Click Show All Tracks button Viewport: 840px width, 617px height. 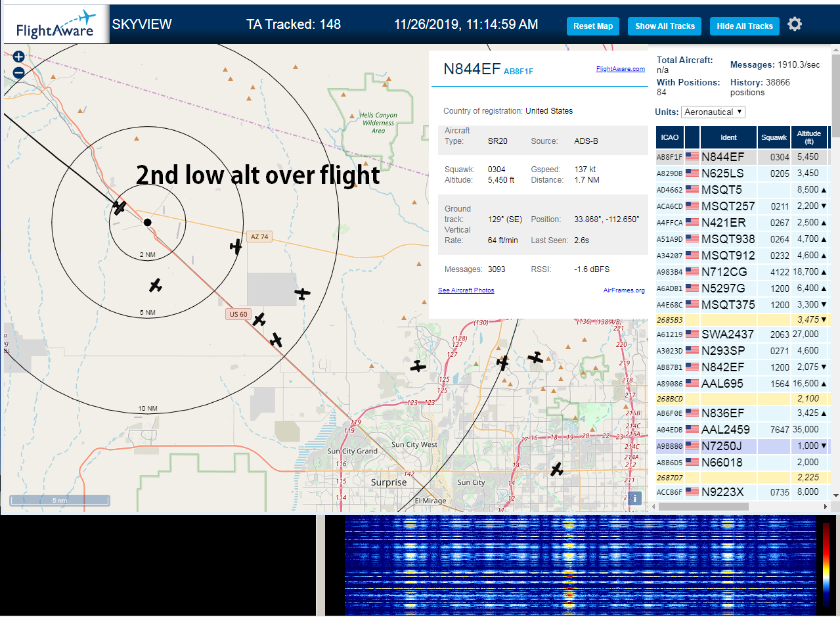point(665,26)
